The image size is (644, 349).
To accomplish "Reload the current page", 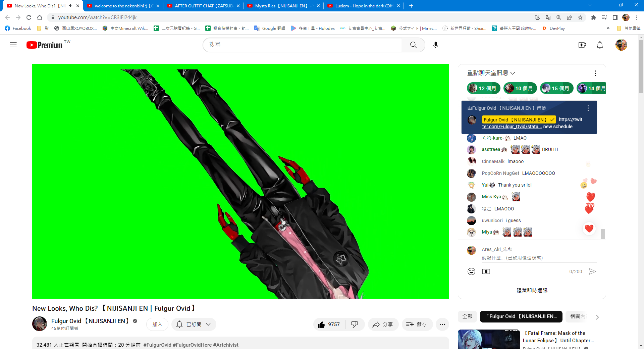I will coord(29,17).
